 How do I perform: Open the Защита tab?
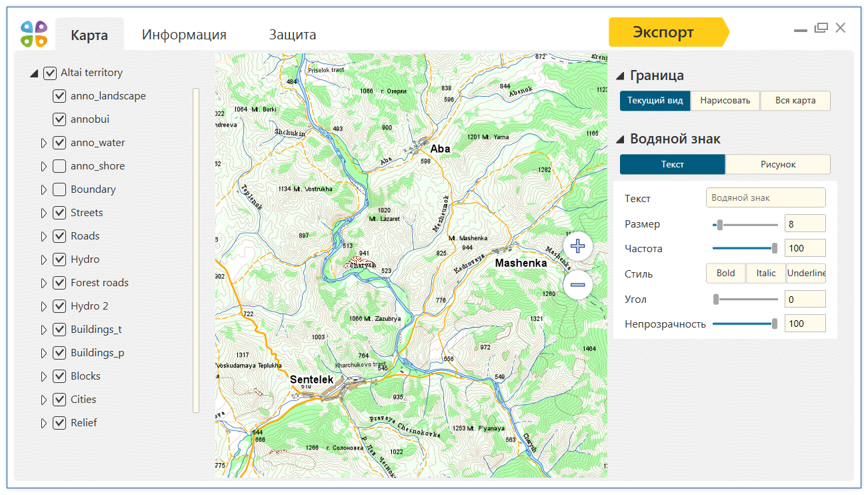[x=293, y=35]
